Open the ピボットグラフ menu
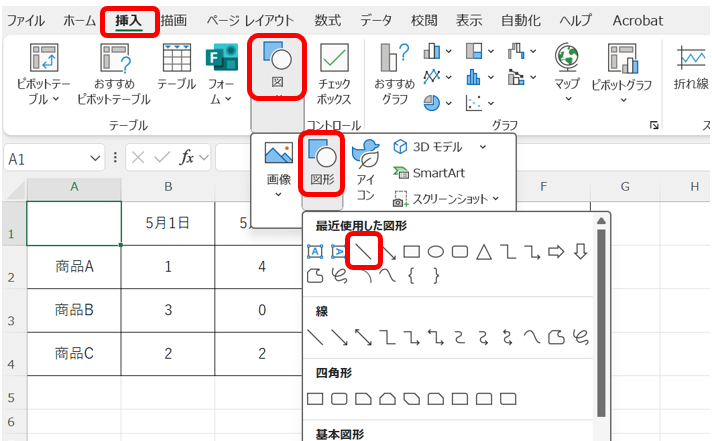The width and height of the screenshot is (712, 441). coord(622,73)
